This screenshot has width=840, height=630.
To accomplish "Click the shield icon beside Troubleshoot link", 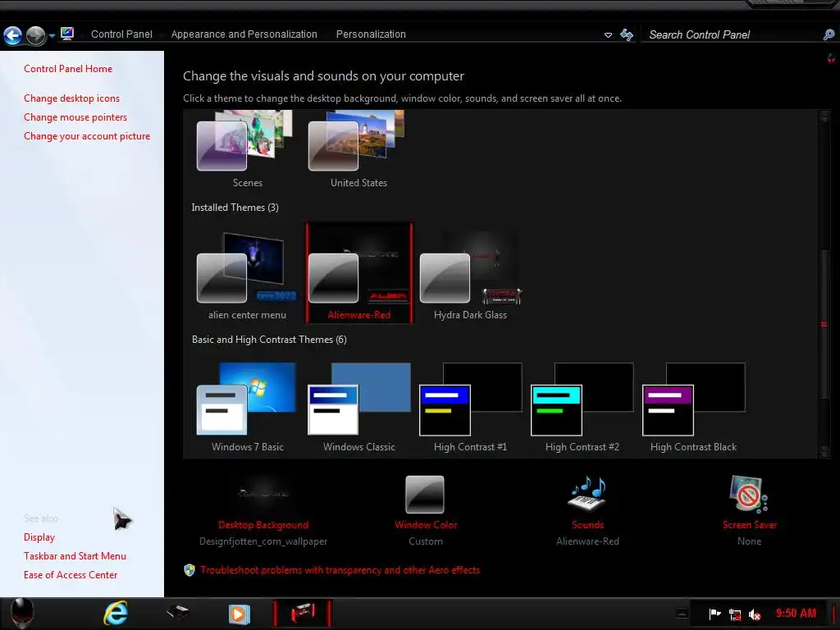I will click(x=189, y=570).
